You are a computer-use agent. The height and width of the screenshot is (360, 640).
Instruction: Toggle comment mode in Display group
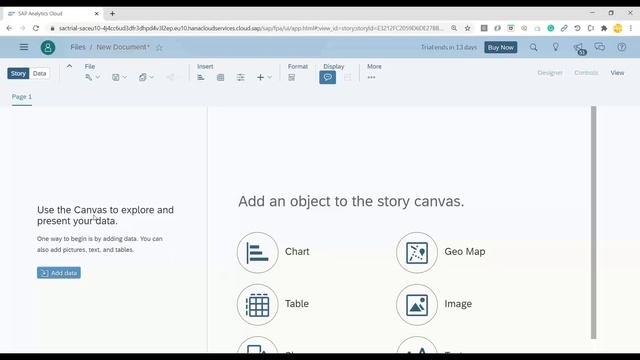pyautogui.click(x=328, y=77)
